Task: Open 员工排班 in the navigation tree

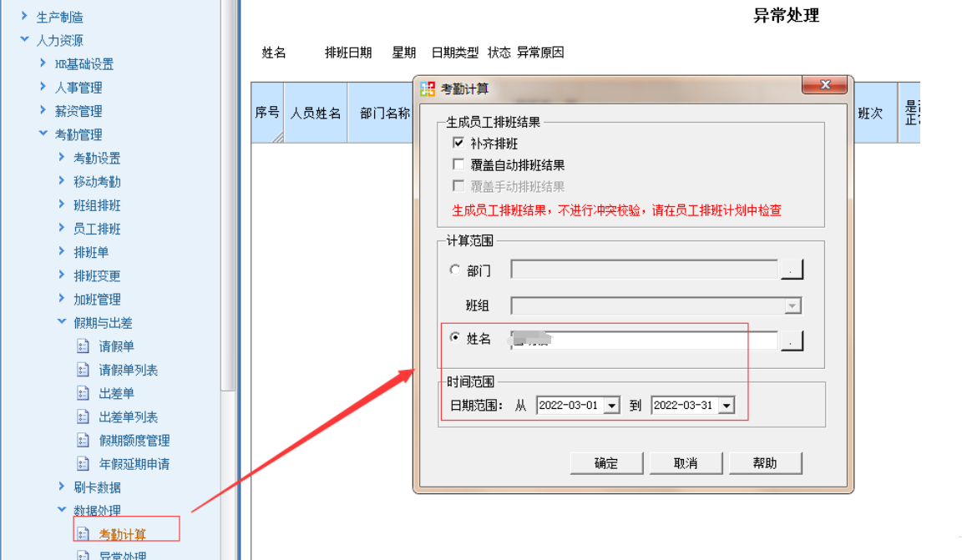Action: [97, 229]
